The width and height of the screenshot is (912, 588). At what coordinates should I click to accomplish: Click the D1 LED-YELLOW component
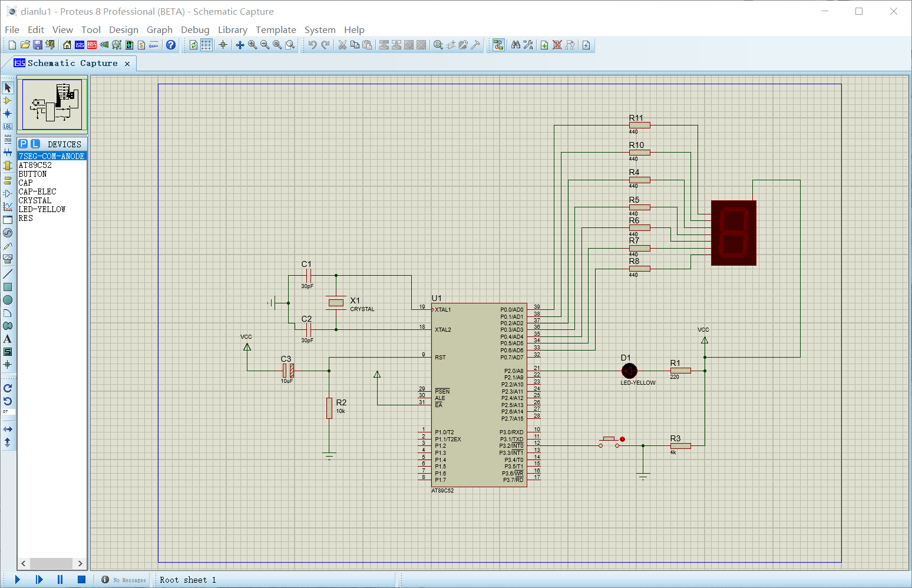click(x=629, y=371)
